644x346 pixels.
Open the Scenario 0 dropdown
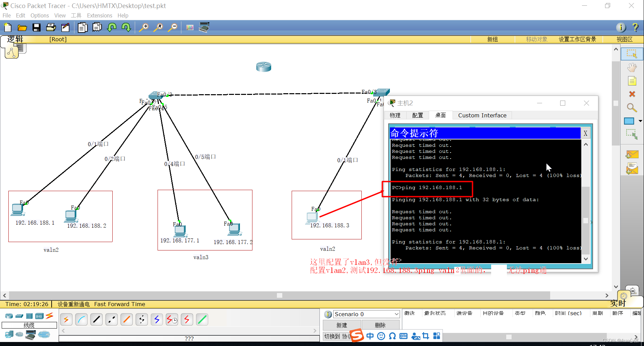[x=366, y=314]
